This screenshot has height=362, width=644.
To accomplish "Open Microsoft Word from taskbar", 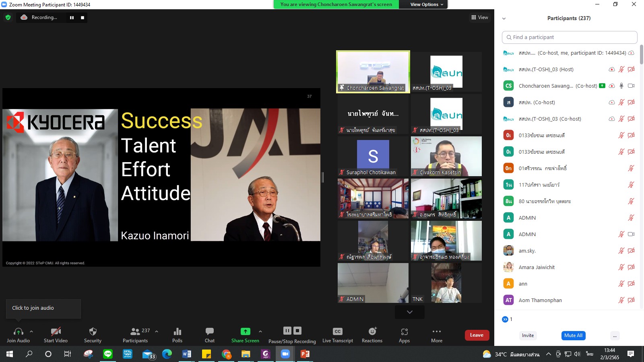I will click(187, 354).
